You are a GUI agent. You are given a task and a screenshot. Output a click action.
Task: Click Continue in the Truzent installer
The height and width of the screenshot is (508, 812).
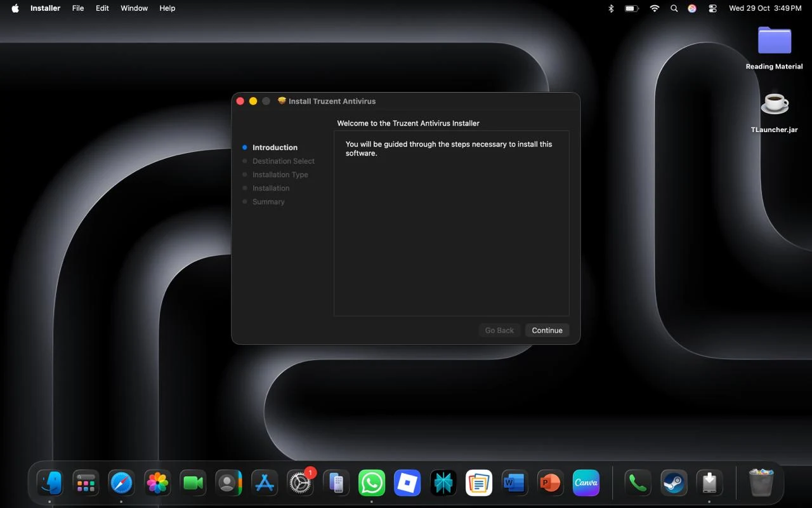pyautogui.click(x=547, y=330)
